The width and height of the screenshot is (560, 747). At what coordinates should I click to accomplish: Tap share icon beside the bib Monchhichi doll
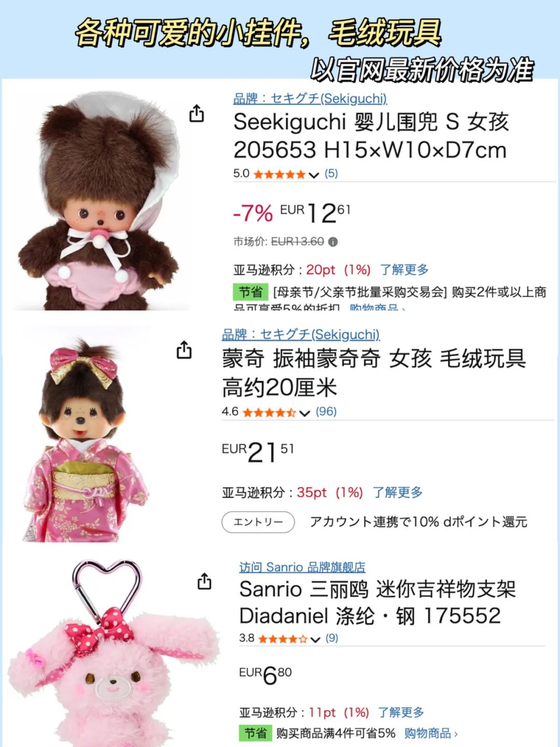pyautogui.click(x=197, y=114)
